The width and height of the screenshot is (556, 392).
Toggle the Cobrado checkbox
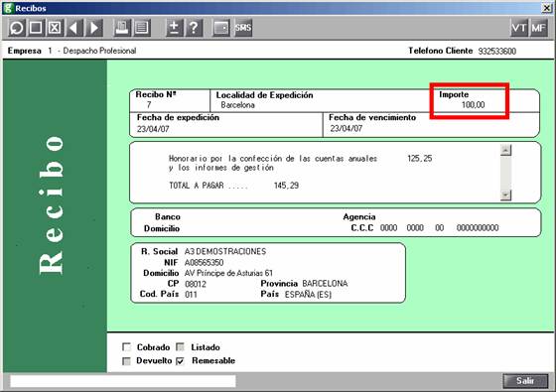126,346
